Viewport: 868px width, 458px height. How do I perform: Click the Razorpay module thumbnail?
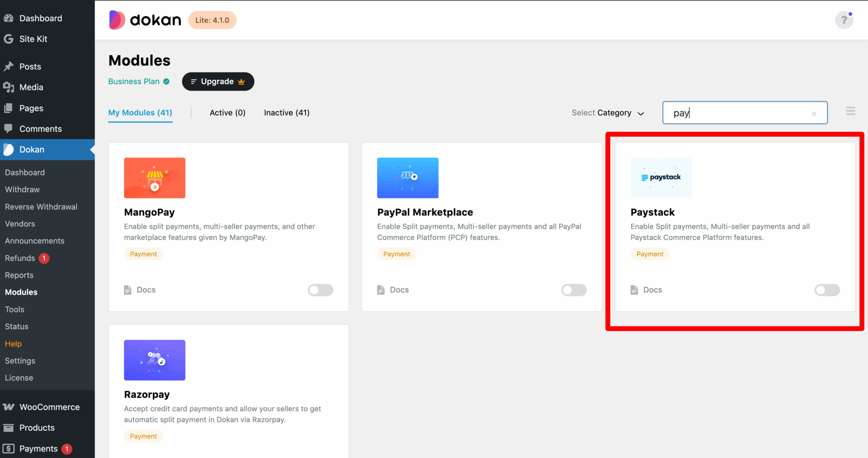coord(155,360)
